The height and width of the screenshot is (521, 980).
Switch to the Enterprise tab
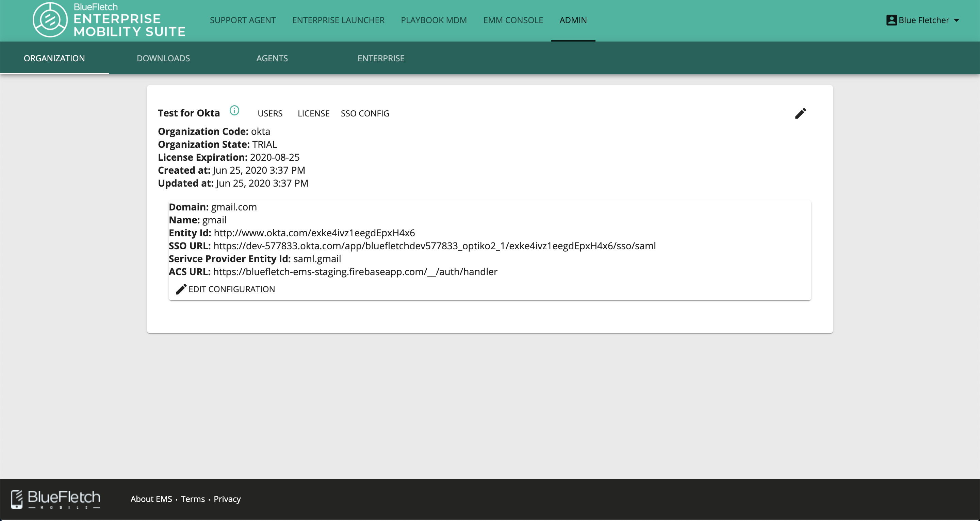click(381, 58)
